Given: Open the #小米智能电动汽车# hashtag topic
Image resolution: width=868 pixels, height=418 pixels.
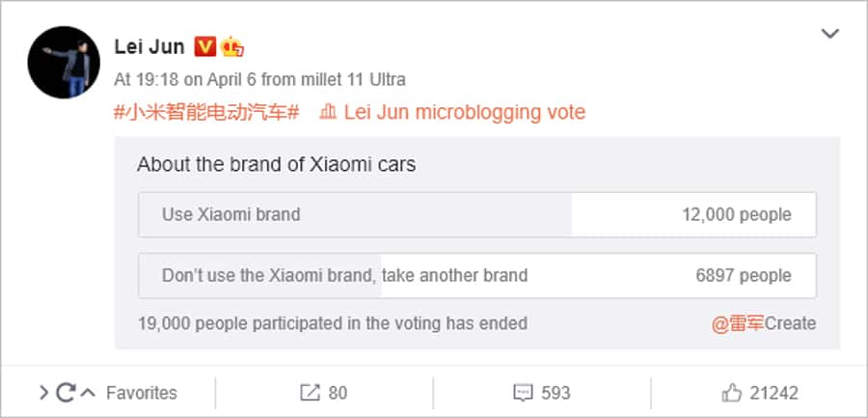Looking at the screenshot, I should [x=205, y=112].
